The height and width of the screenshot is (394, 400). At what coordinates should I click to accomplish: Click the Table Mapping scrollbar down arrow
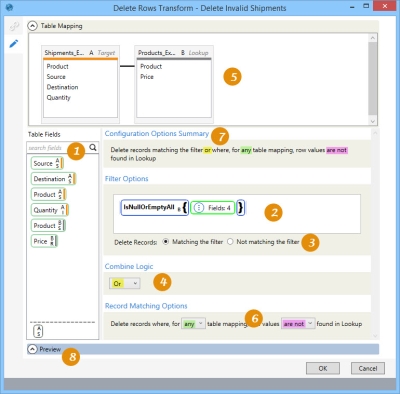click(373, 121)
